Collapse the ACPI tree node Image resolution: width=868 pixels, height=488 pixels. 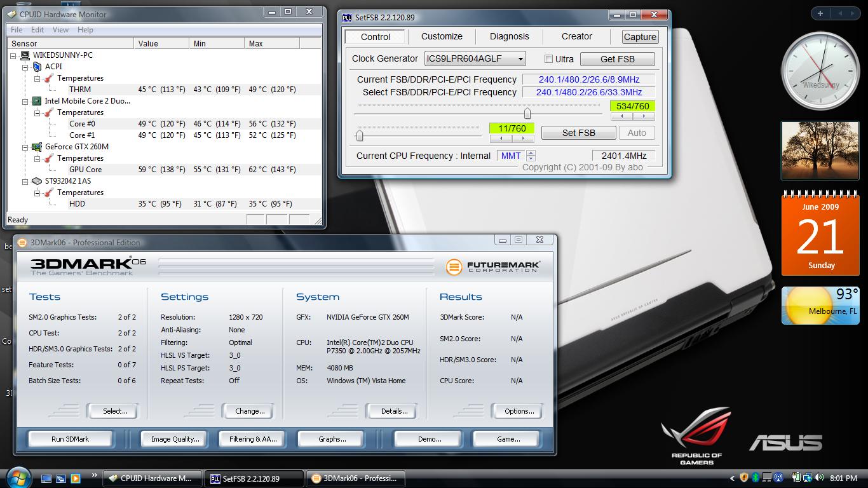click(25, 67)
